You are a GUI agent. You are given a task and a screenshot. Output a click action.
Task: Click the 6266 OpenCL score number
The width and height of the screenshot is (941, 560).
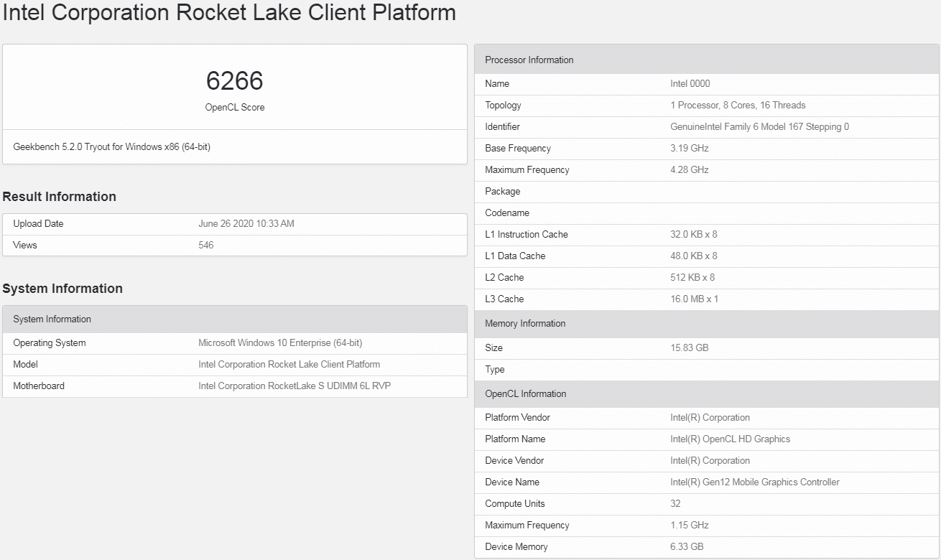(235, 80)
